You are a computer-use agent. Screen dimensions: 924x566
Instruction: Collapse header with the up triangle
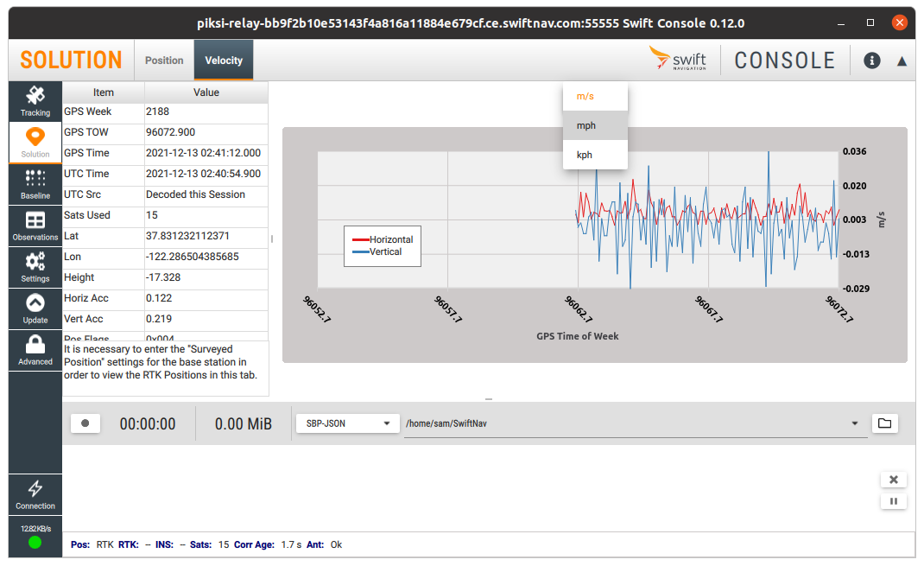[902, 60]
